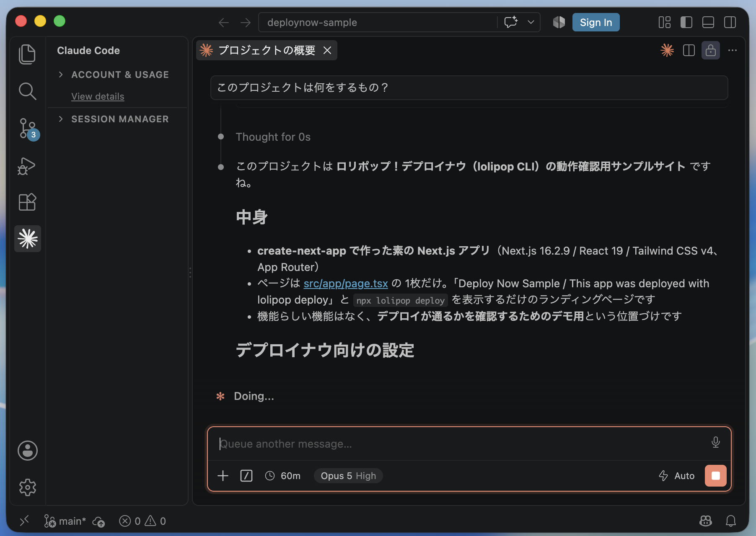
Task: Open the Copilot status icon in the status bar
Action: [706, 521]
